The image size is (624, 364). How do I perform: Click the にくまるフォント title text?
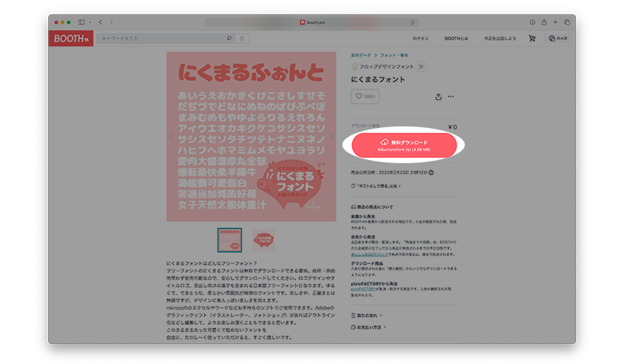click(x=378, y=79)
